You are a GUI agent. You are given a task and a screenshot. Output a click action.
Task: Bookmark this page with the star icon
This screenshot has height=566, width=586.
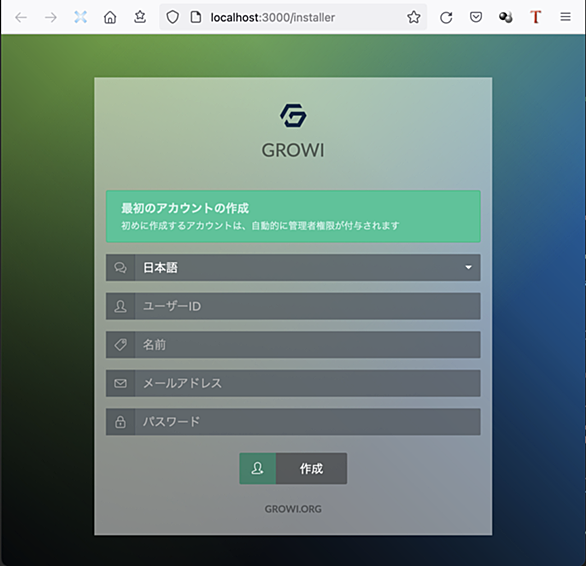pos(414,17)
